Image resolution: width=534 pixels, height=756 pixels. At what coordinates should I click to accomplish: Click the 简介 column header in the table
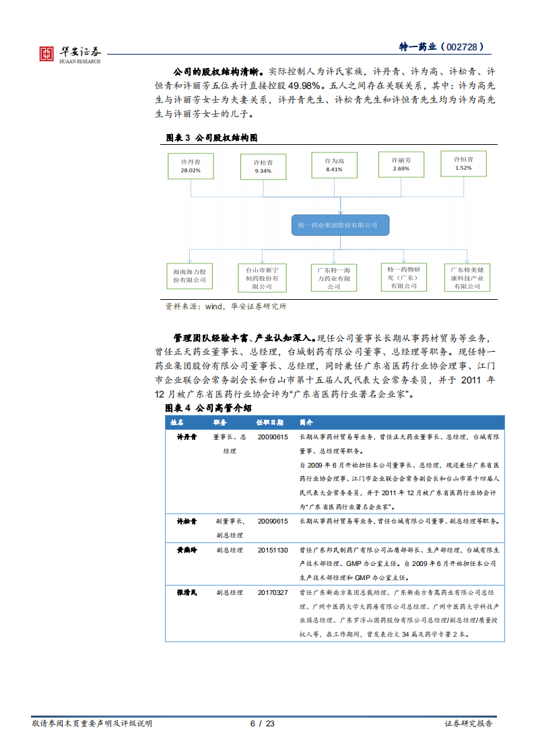pos(306,422)
